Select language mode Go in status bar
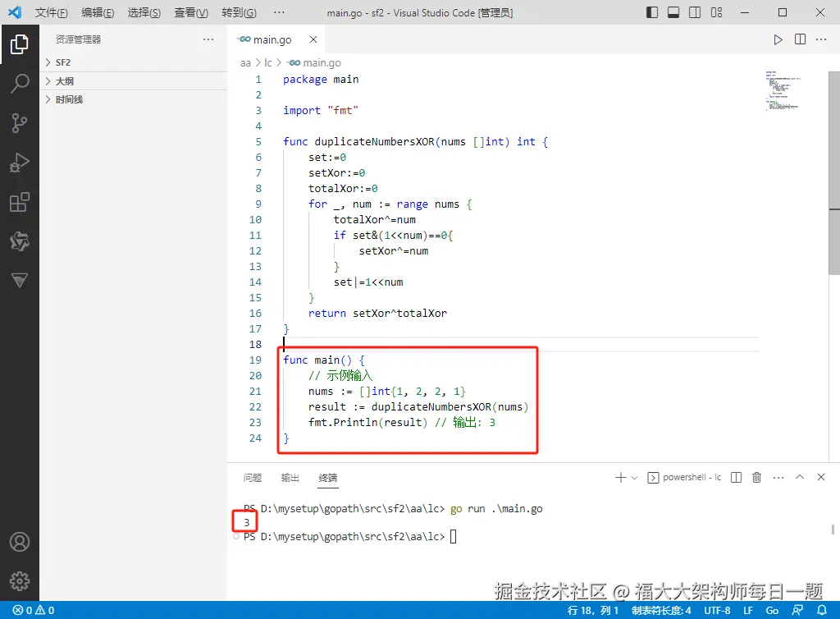Viewport: 840px width, 619px height. point(772,611)
